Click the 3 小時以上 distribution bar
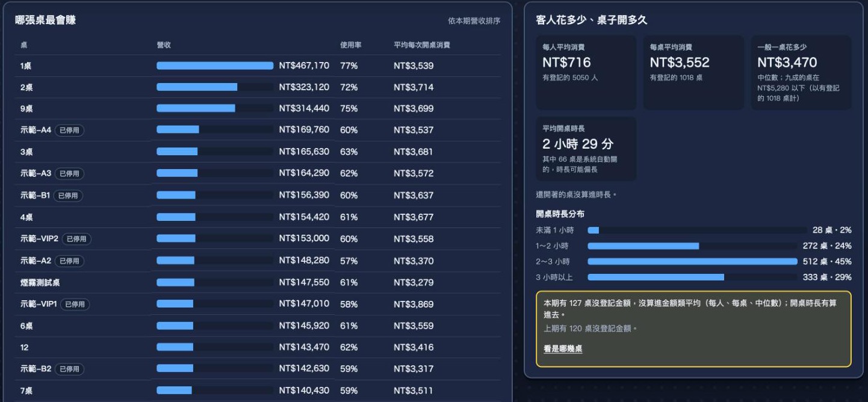Image resolution: width=868 pixels, height=402 pixels. [692, 277]
